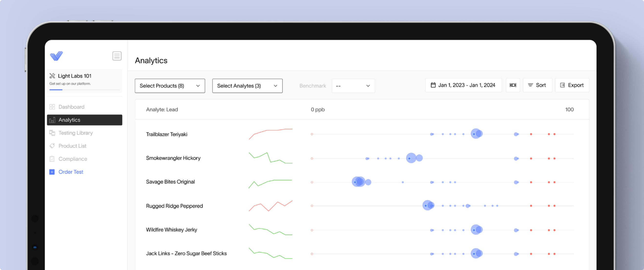Click the Rugged Ridge Peppered trend sparkline
This screenshot has height=270, width=644.
[270, 206]
